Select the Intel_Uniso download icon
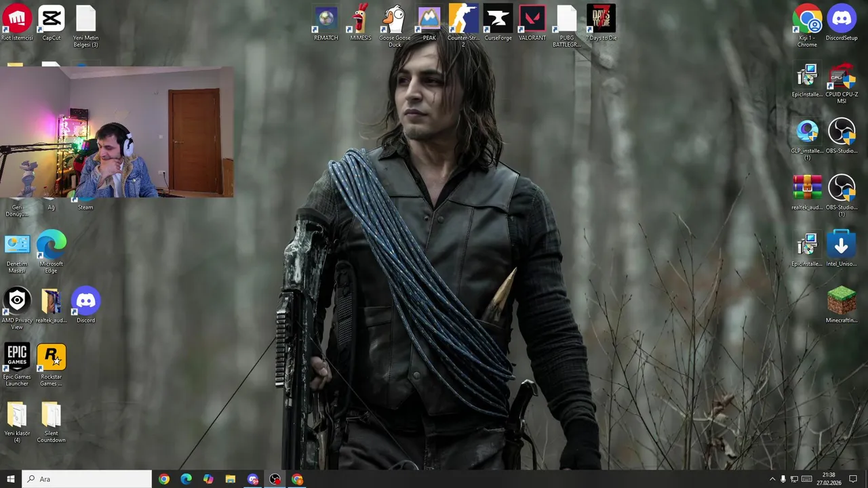 pos(842,249)
